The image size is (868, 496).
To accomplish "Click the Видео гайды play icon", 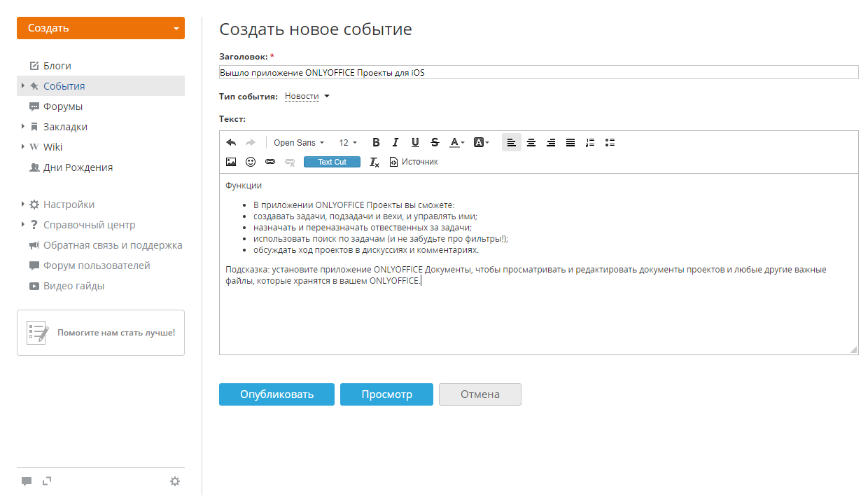I will pos(34,286).
